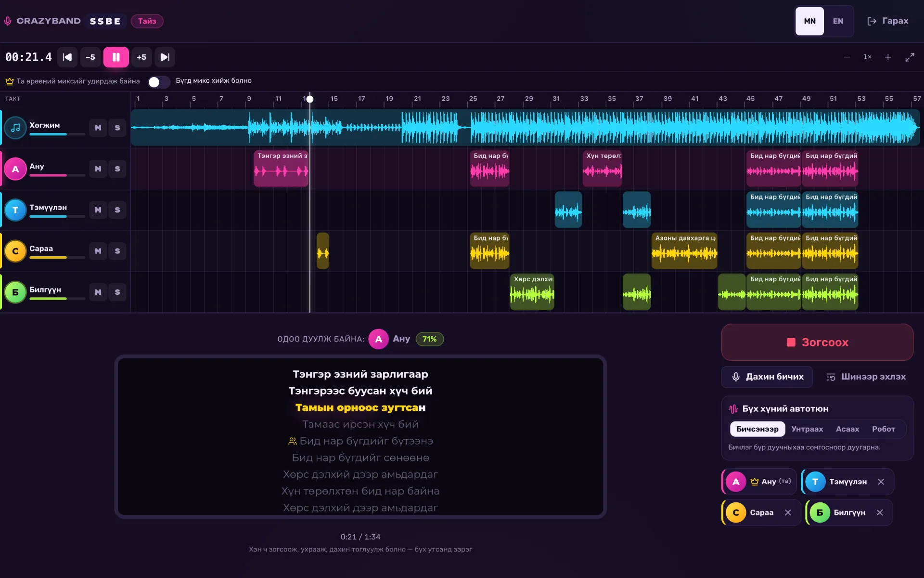This screenshot has height=578, width=924.
Task: Stop recording with the Зогсоох button
Action: [817, 342]
